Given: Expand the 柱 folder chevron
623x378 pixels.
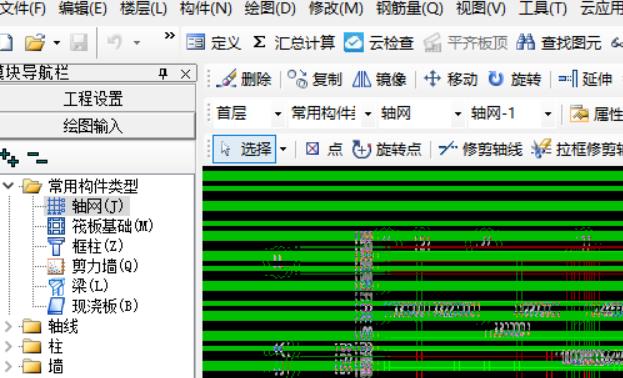Looking at the screenshot, I should [x=8, y=346].
